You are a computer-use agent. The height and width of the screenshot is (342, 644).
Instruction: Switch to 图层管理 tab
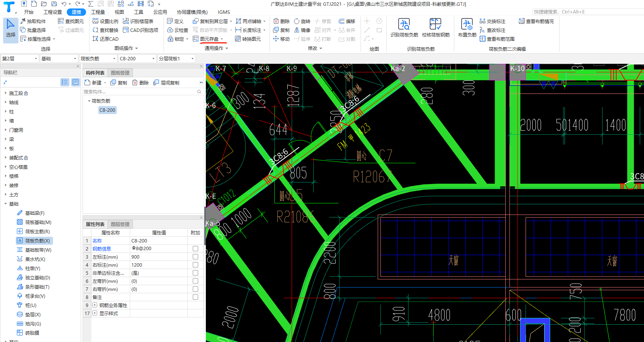(120, 224)
